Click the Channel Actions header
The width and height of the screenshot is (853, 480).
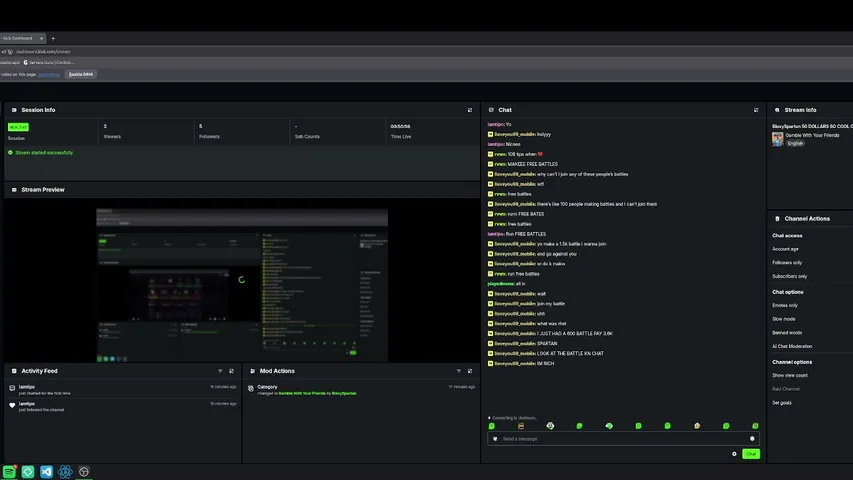click(x=807, y=219)
